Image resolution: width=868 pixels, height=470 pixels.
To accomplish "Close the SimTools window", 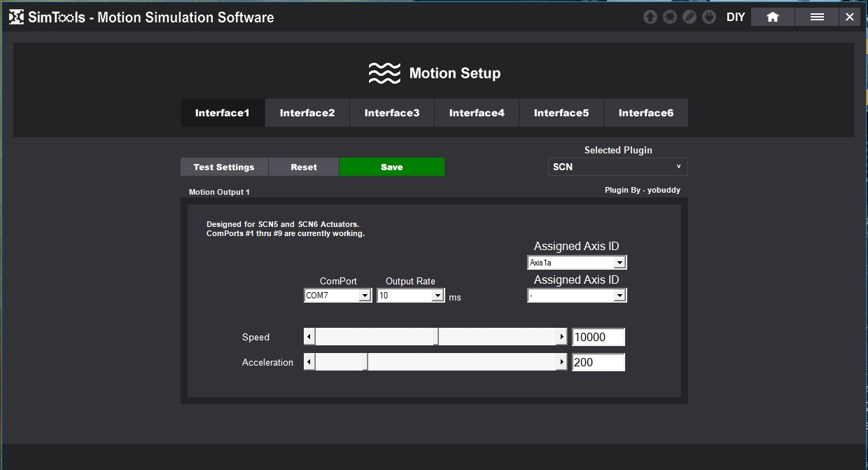I will (850, 17).
